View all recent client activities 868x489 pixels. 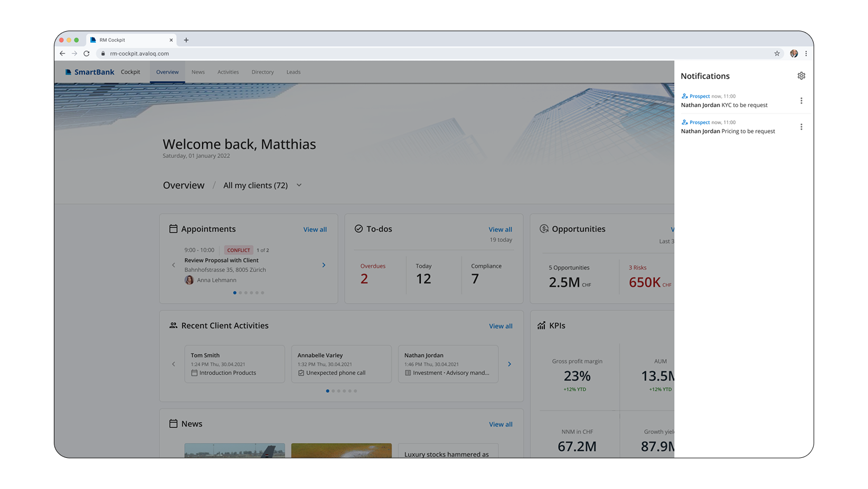(x=501, y=326)
